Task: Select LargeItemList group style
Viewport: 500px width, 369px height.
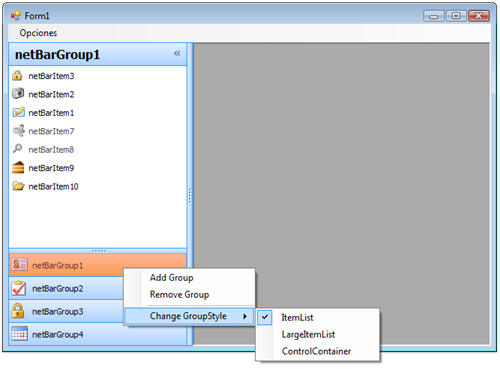Action: (x=308, y=334)
